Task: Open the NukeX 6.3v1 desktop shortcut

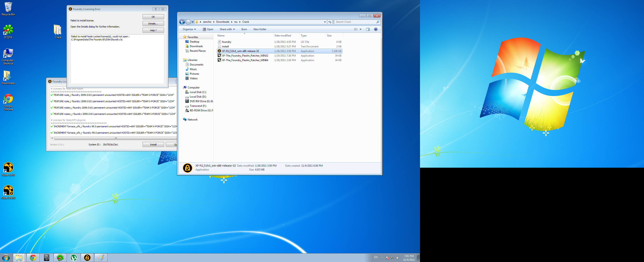Action: (8, 191)
